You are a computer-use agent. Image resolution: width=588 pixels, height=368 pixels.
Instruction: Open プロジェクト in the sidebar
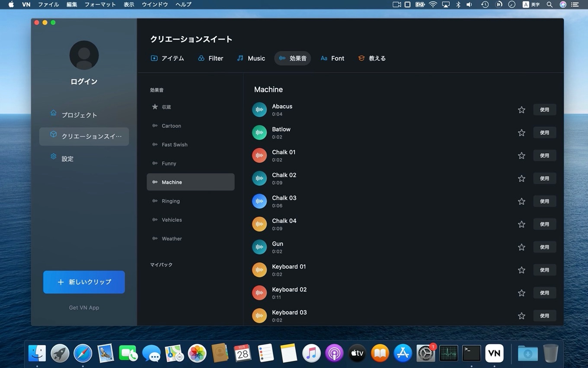tap(84, 115)
